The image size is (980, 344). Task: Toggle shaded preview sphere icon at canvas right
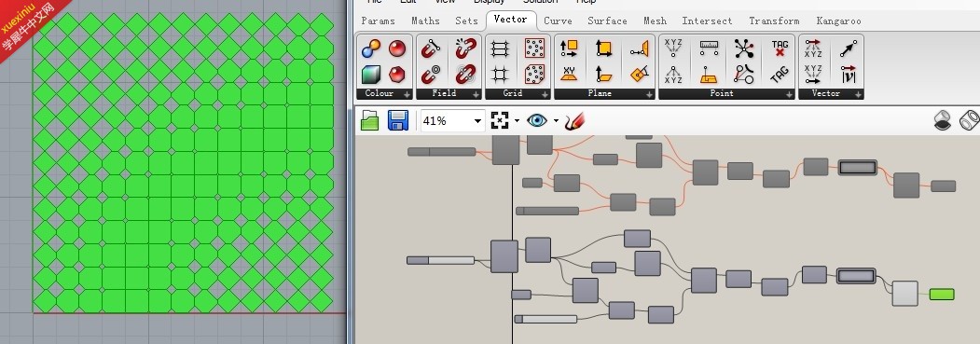click(942, 120)
